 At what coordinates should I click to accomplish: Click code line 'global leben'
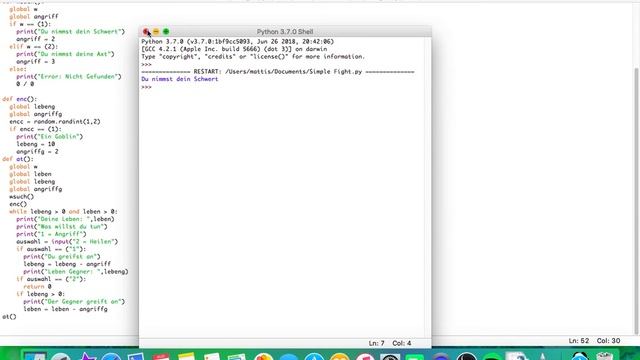point(30,174)
